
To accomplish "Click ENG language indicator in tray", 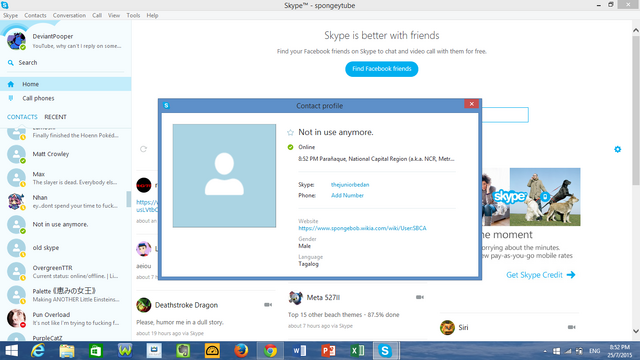I will pyautogui.click(x=594, y=351).
